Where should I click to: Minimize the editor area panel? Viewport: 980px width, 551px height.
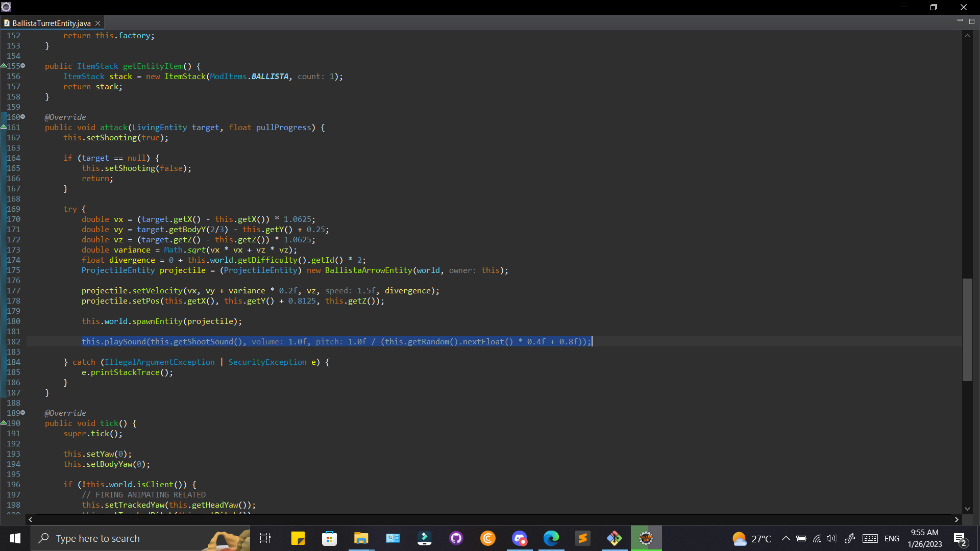(x=960, y=21)
